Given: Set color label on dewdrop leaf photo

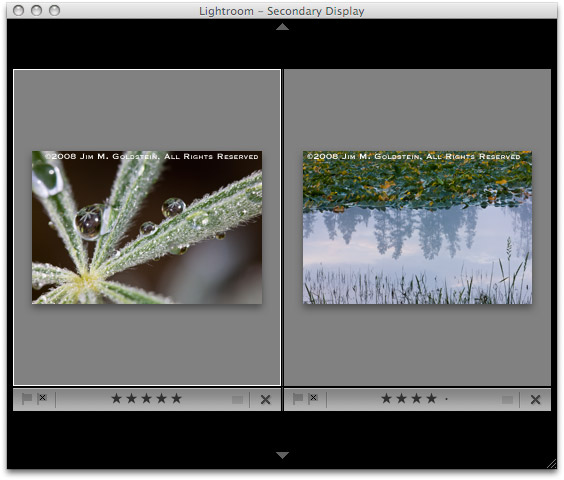Looking at the screenshot, I should coord(237,400).
